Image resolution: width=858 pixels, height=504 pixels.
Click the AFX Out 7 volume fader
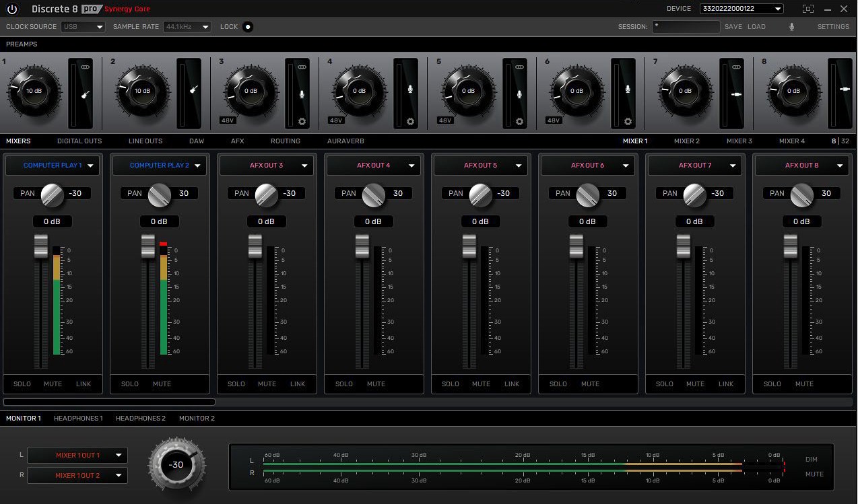683,246
